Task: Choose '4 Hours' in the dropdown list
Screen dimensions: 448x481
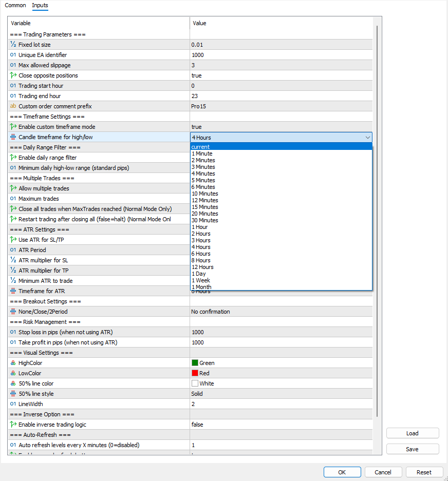Action: point(281,247)
